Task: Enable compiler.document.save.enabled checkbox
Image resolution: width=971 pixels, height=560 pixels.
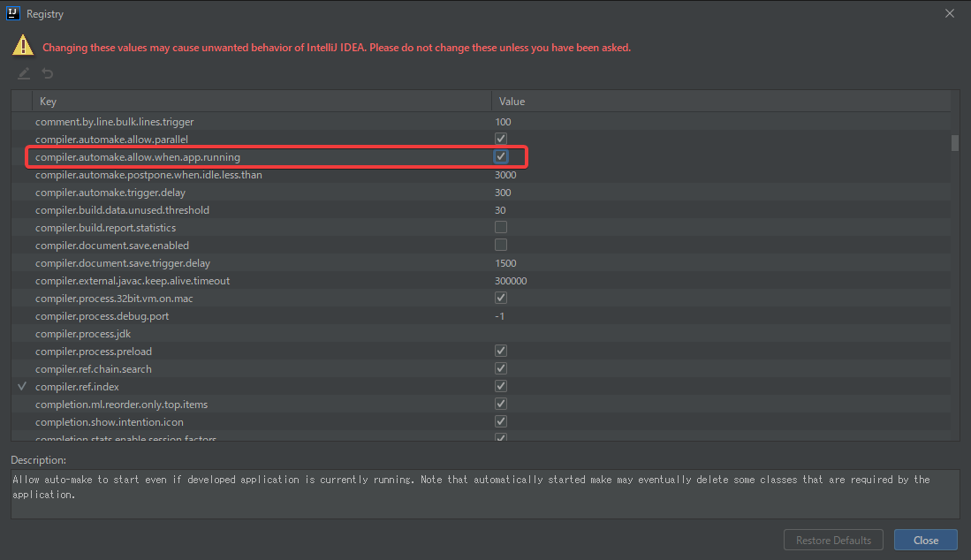Action: (501, 245)
